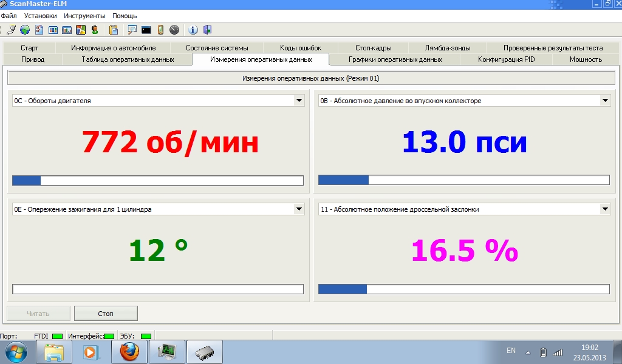This screenshot has height=364, width=622.
Task: Click the blue info icon
Action: click(x=193, y=29)
